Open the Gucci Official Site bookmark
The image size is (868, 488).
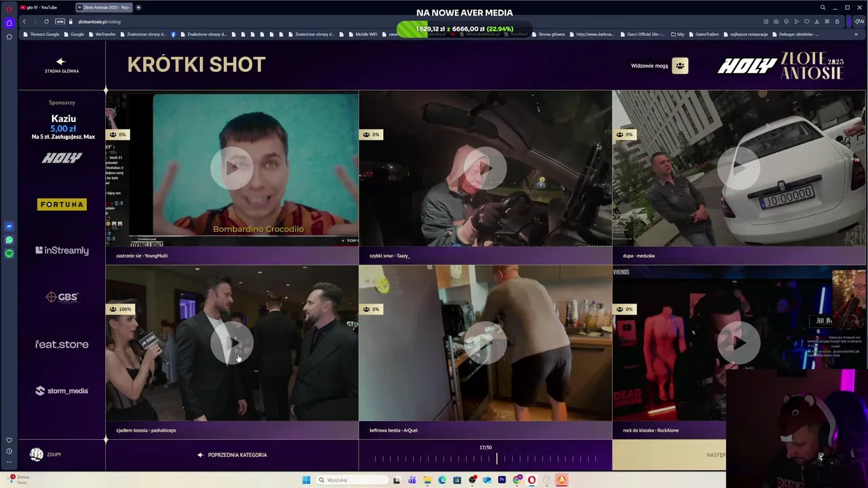tap(642, 34)
